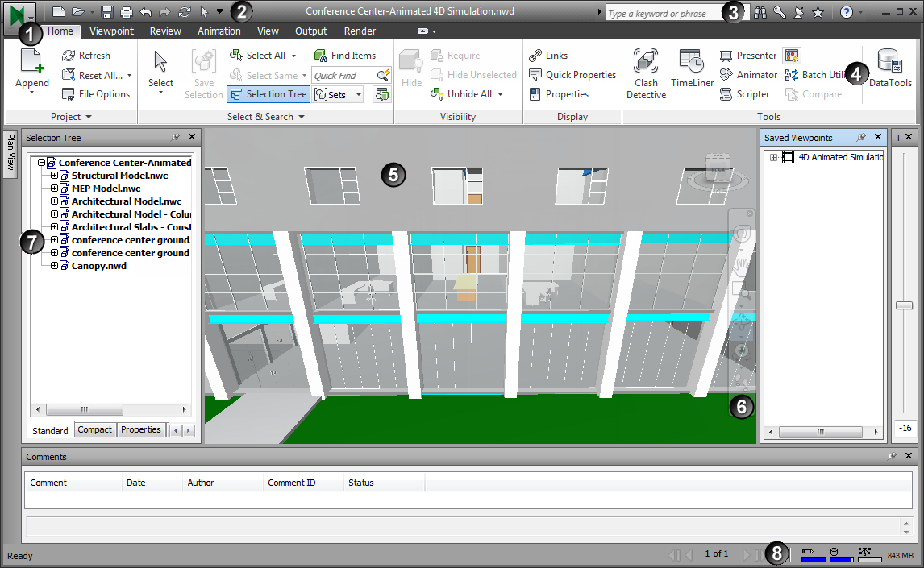Open Find Items
Image resolution: width=924 pixels, height=568 pixels.
point(345,56)
